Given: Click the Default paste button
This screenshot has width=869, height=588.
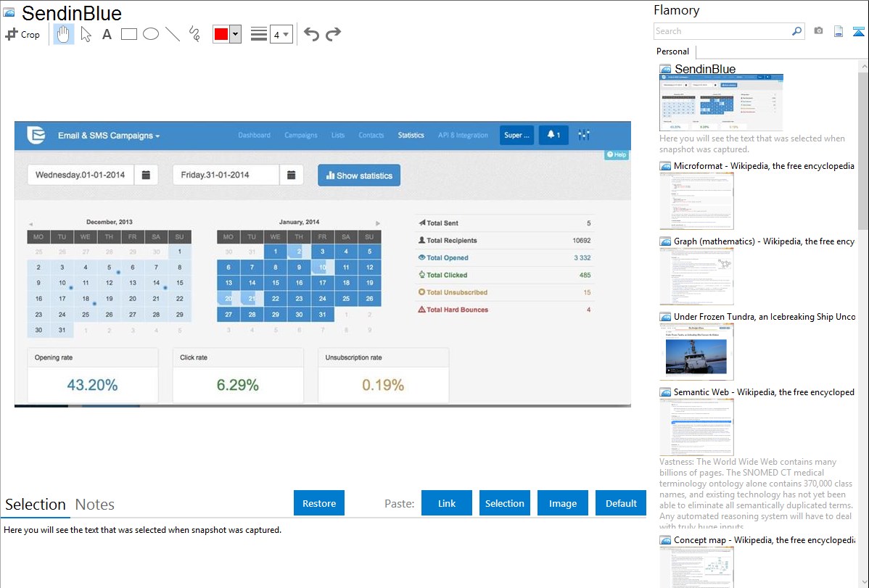Looking at the screenshot, I should coord(621,503).
